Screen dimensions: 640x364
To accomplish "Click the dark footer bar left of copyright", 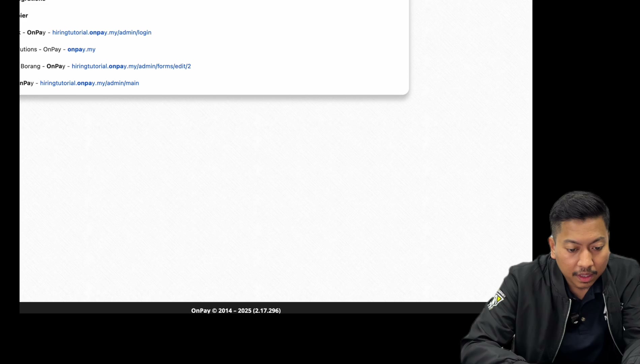I will (101, 308).
